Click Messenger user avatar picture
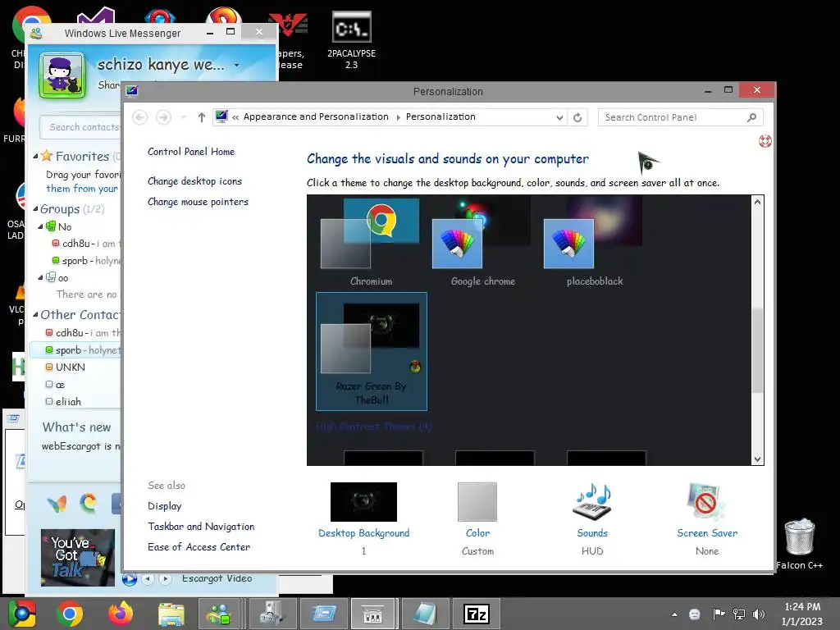The width and height of the screenshot is (840, 630). 62,75
